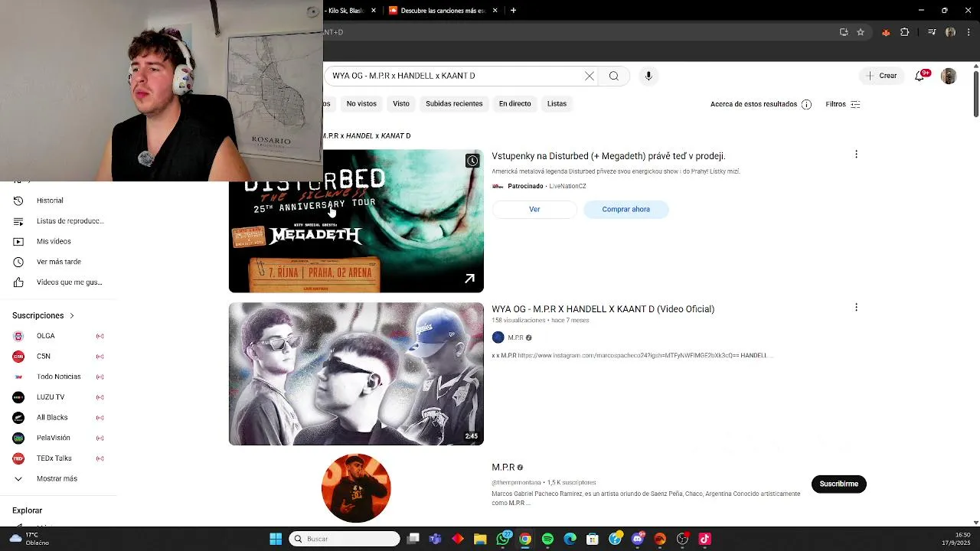The width and height of the screenshot is (980, 551).
Task: Expand Mostrar más subscriptions
Action: 58,478
